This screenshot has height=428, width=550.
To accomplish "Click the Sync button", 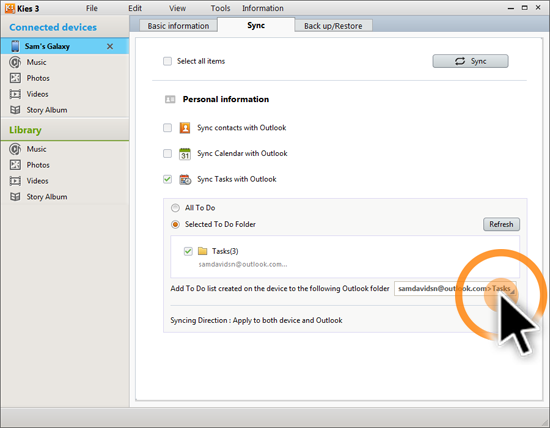I will coord(470,61).
